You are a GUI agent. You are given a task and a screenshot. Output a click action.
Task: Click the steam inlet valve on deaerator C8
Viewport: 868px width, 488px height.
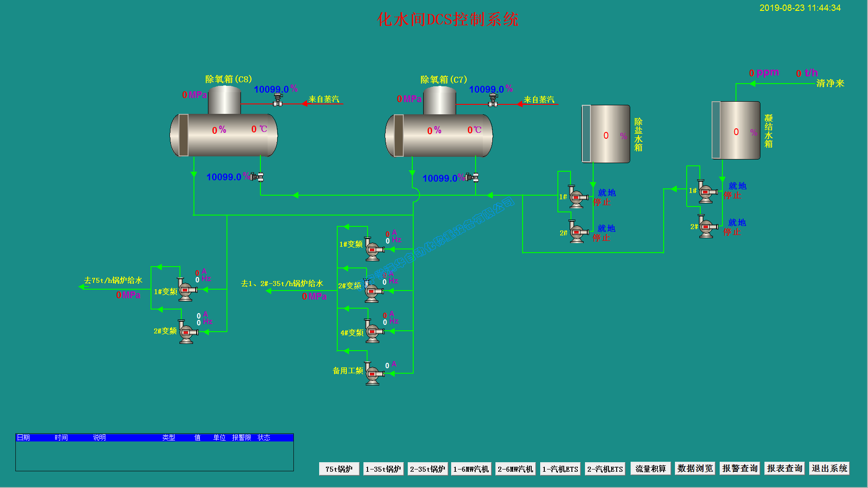[x=278, y=100]
